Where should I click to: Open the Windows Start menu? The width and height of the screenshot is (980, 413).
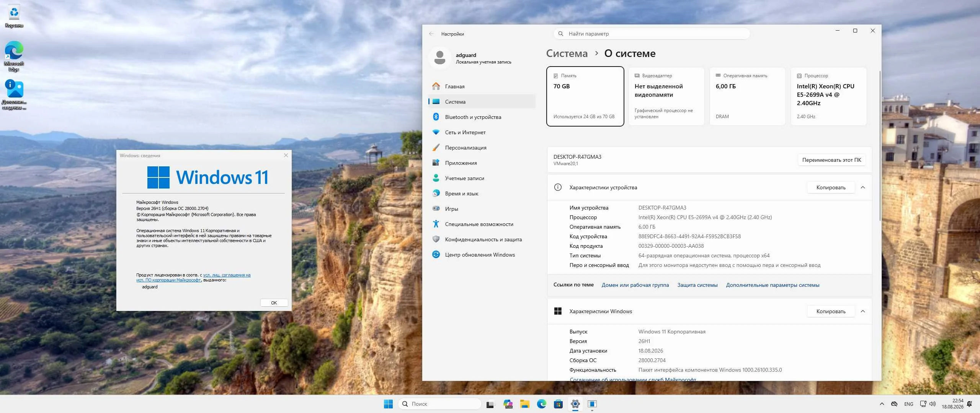388,404
